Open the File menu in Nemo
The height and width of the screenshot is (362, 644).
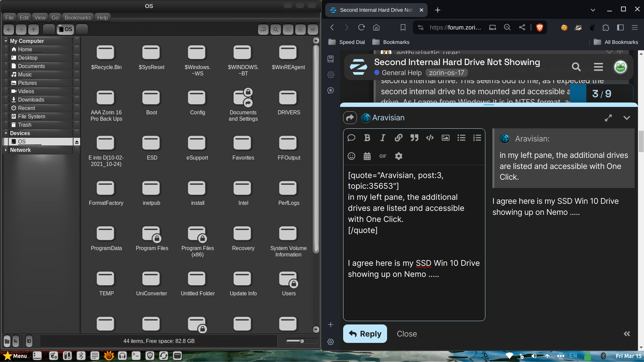[10, 17]
